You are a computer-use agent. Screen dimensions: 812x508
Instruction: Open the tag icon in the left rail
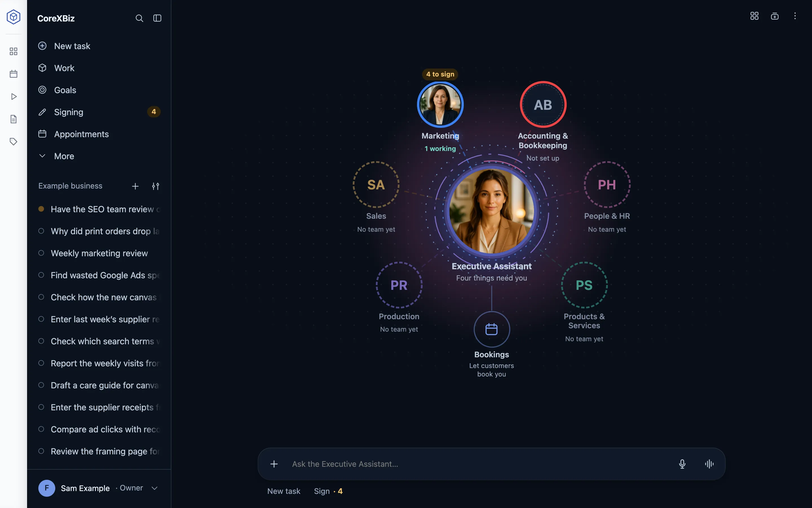(14, 141)
